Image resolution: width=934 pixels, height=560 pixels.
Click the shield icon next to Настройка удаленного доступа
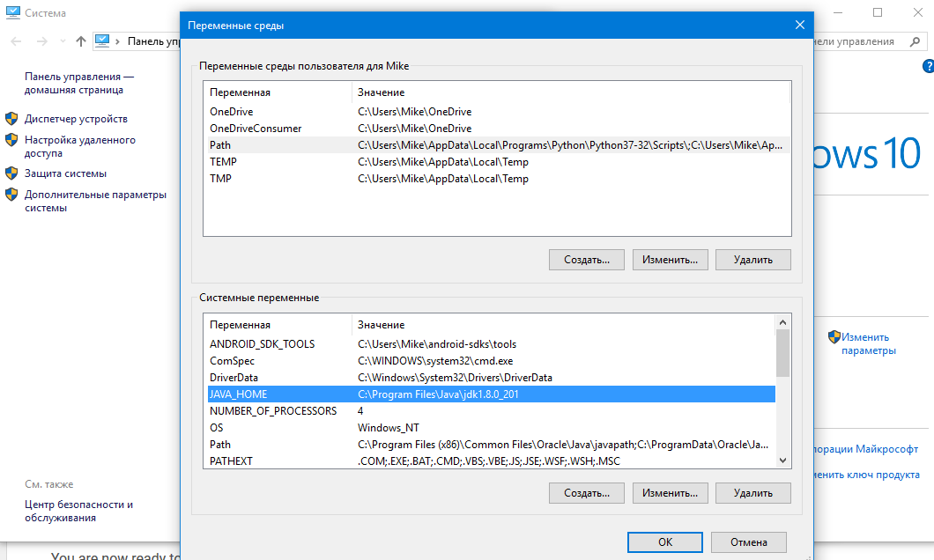pyautogui.click(x=11, y=140)
